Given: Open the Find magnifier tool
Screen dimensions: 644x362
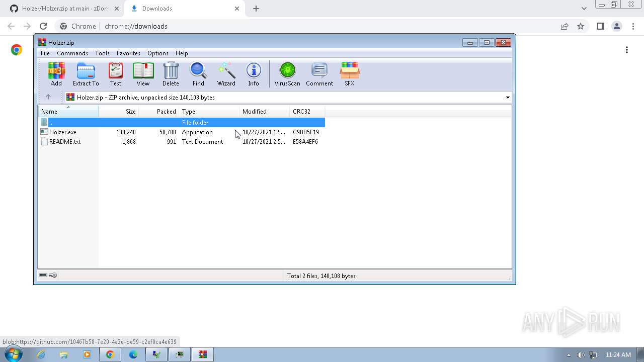Looking at the screenshot, I should click(198, 74).
